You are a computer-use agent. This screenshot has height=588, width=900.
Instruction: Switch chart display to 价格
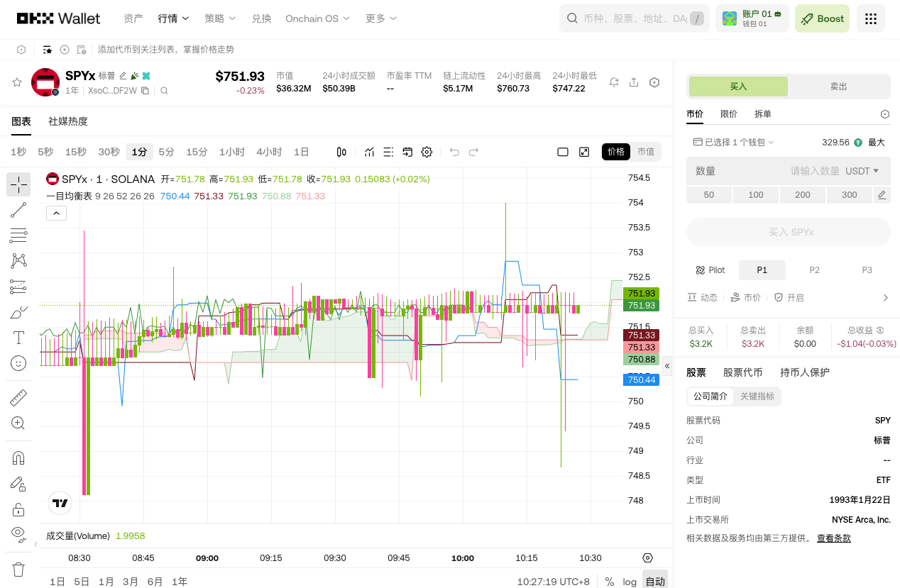coord(616,152)
